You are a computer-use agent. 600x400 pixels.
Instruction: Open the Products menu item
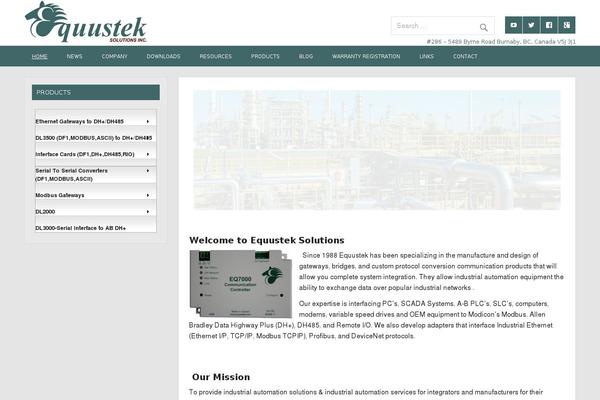pos(265,56)
